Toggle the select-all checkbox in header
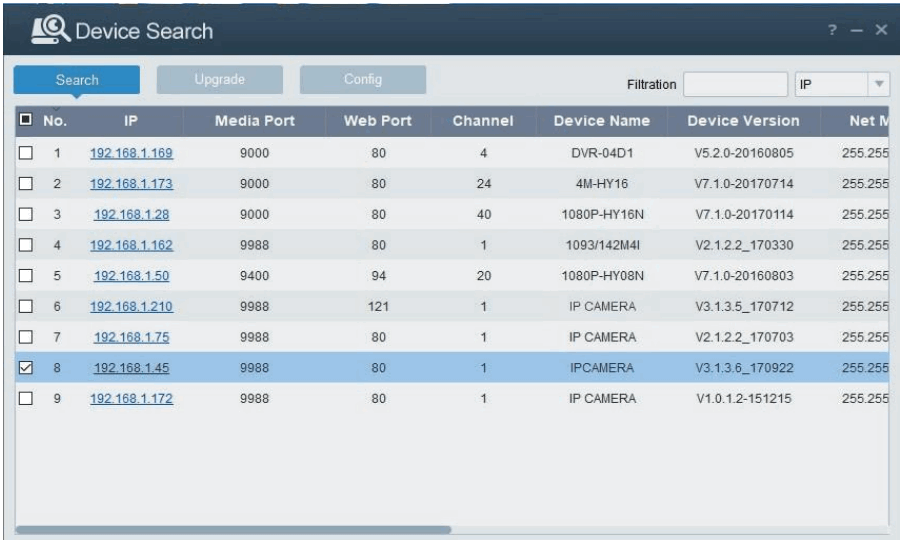Image resolution: width=904 pixels, height=545 pixels. pos(26,119)
